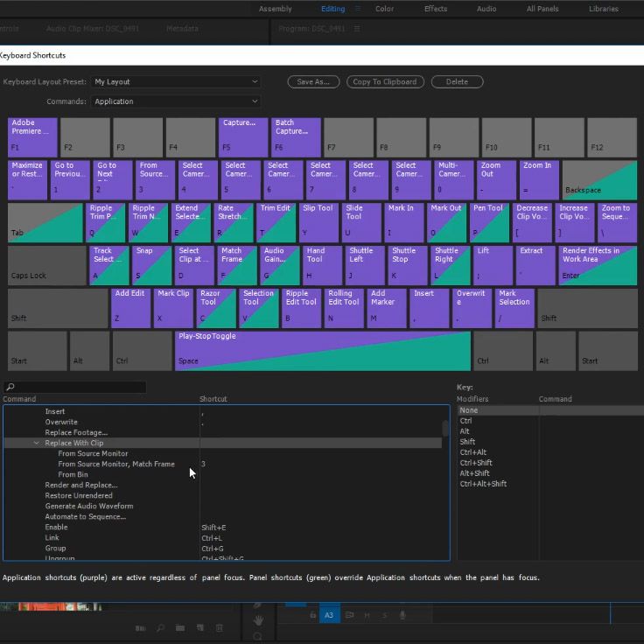Select the Alt modifier in the Key list

[x=465, y=431]
